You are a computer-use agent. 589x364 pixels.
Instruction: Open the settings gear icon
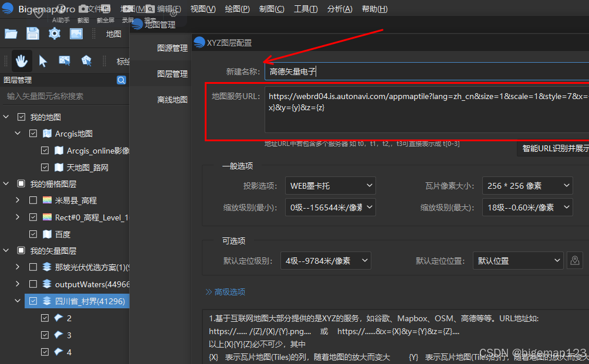point(55,34)
